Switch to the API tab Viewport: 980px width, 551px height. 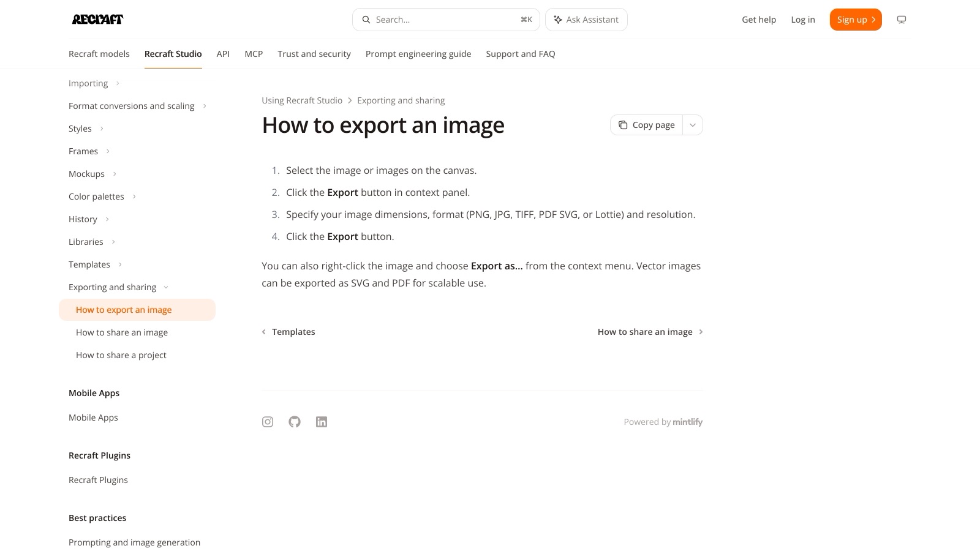click(223, 54)
